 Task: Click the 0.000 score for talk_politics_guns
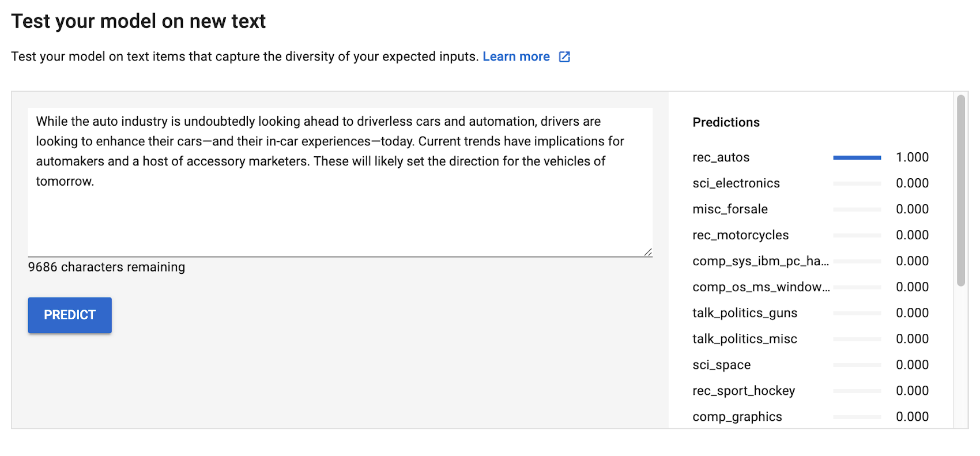912,313
